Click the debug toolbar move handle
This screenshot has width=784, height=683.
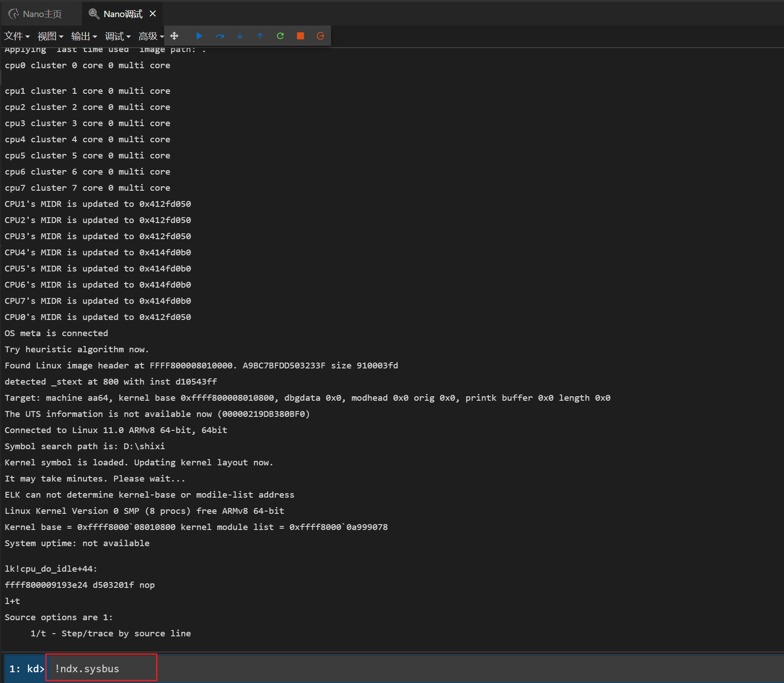tap(174, 36)
